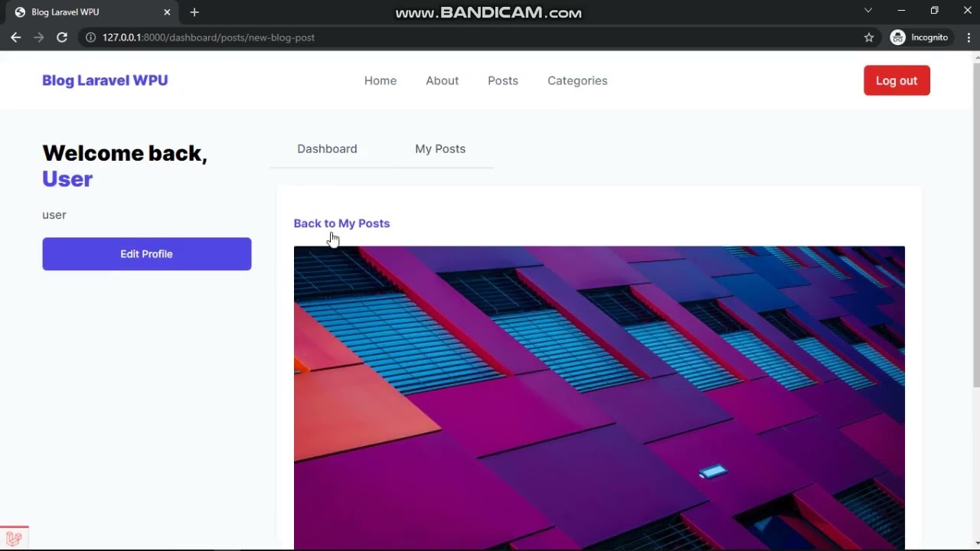Open Laravel debug bar icon

click(14, 539)
